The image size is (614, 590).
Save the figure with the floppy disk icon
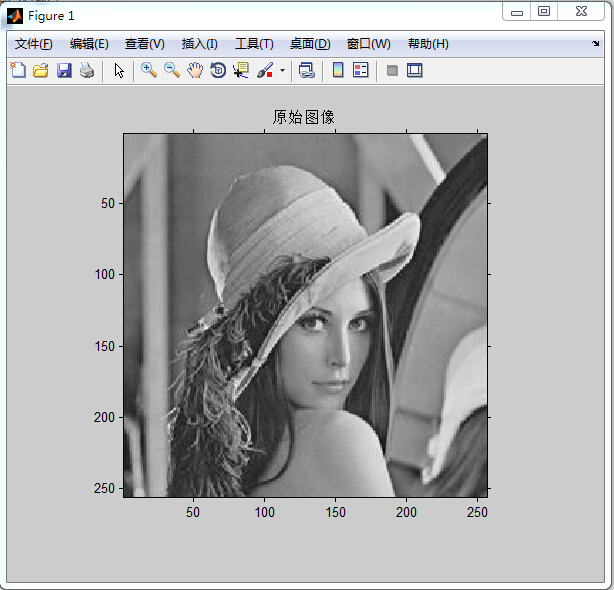64,70
